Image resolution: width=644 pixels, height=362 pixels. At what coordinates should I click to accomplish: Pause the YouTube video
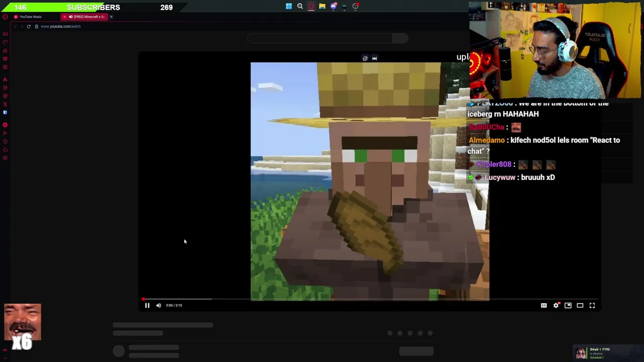pos(147,305)
